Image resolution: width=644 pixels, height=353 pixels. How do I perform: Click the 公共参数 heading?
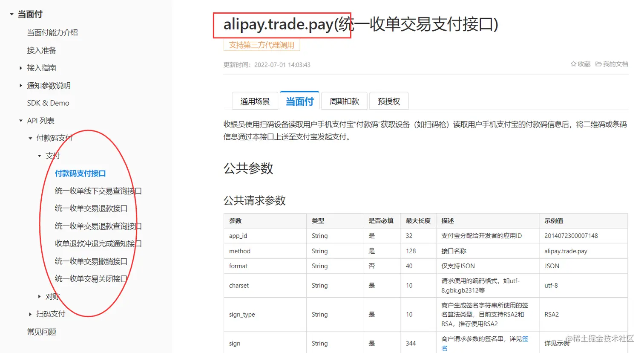(248, 168)
